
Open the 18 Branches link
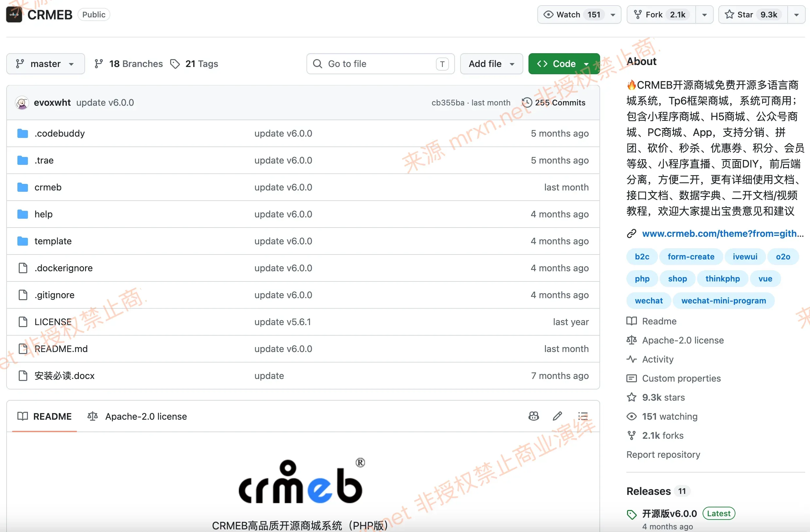tap(129, 64)
